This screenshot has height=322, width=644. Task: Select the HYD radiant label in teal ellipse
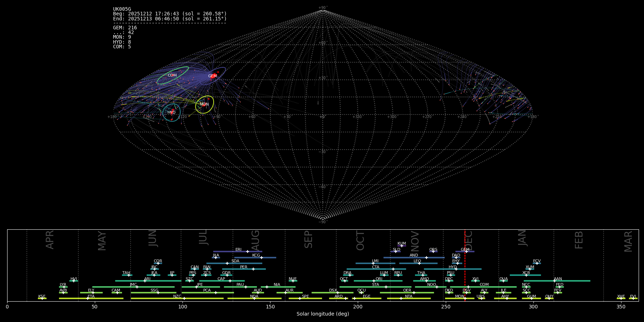click(x=171, y=112)
